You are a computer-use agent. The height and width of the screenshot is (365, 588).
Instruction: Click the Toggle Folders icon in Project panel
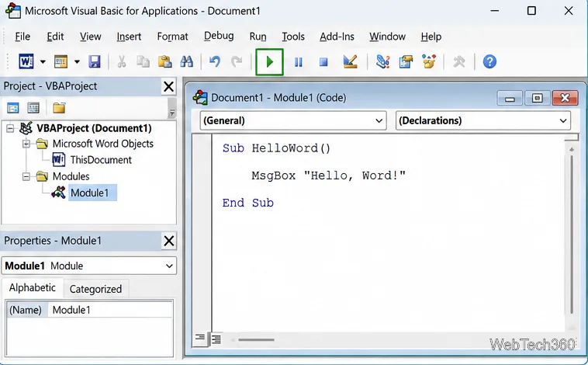pyautogui.click(x=59, y=108)
